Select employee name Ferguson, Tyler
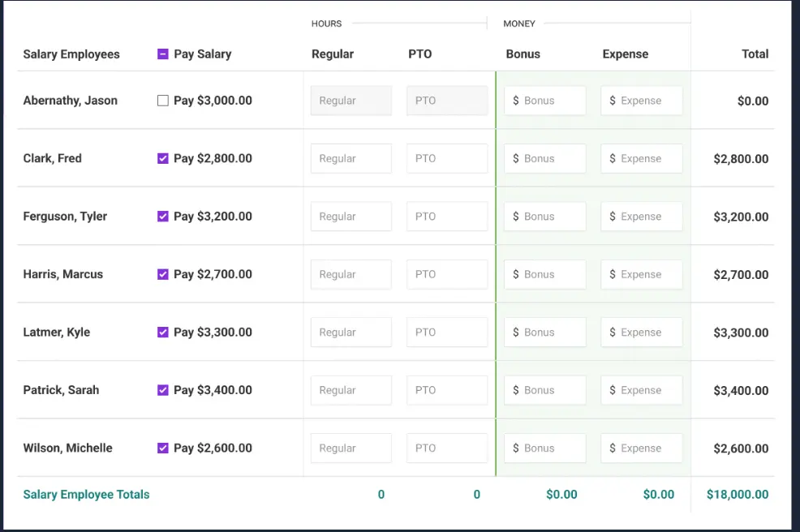 pos(65,217)
